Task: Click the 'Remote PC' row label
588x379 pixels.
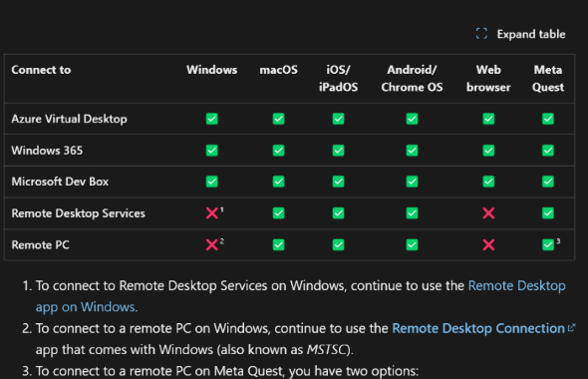Action: point(40,245)
